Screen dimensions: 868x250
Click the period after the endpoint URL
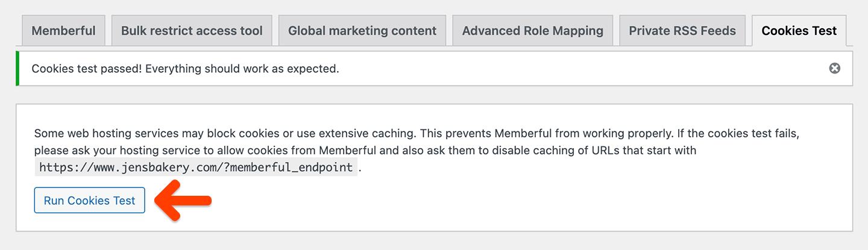(360, 168)
